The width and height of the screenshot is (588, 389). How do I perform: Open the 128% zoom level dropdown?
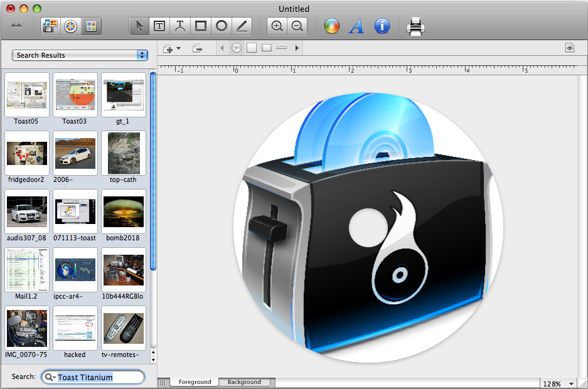[559, 384]
